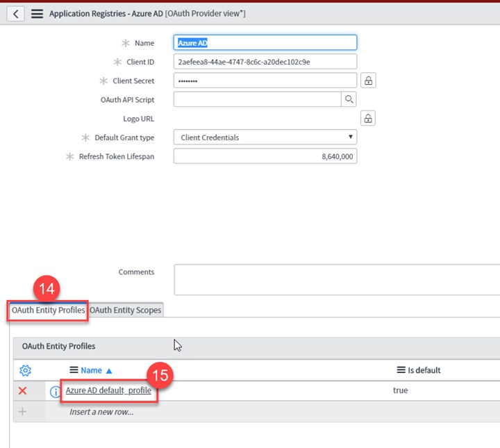This screenshot has width=500, height=448.
Task: Preview Azure AD default_profile info icon
Action: (55, 392)
